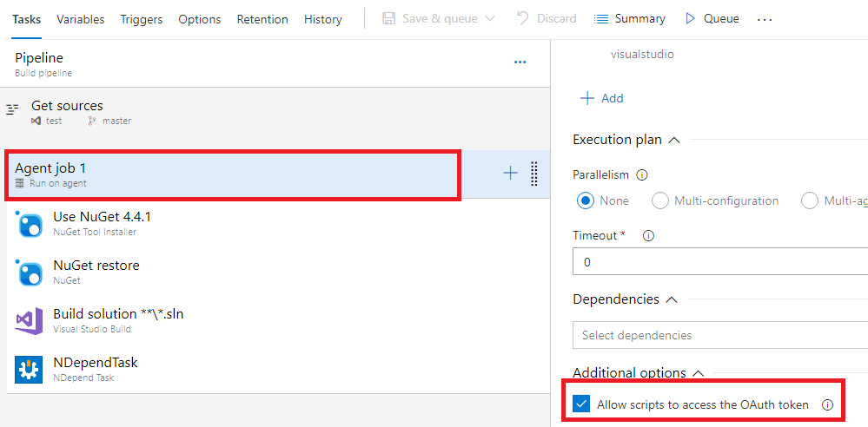Screen dimensions: 868x427
Task: Click the Add button with plus sign
Action: [601, 98]
